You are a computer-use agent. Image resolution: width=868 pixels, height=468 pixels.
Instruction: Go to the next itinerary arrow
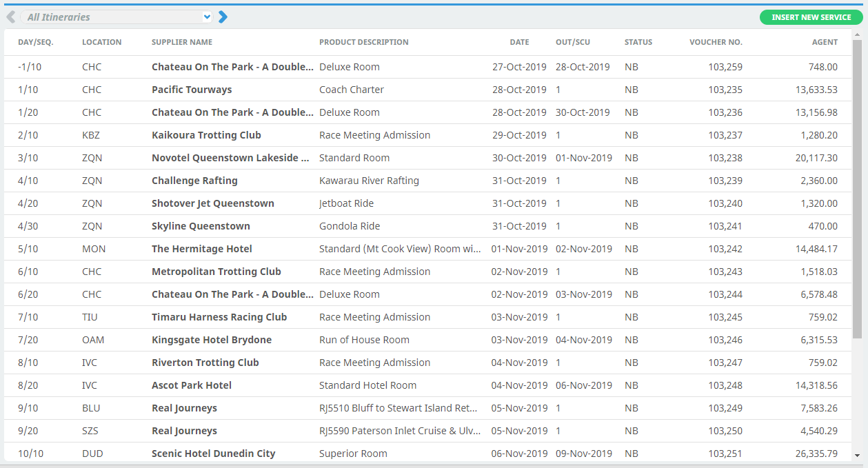(x=223, y=17)
